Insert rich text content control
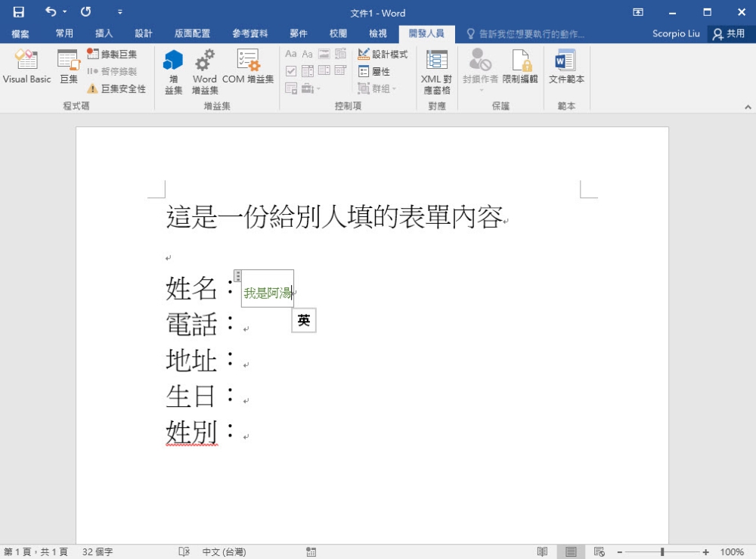 (x=291, y=54)
